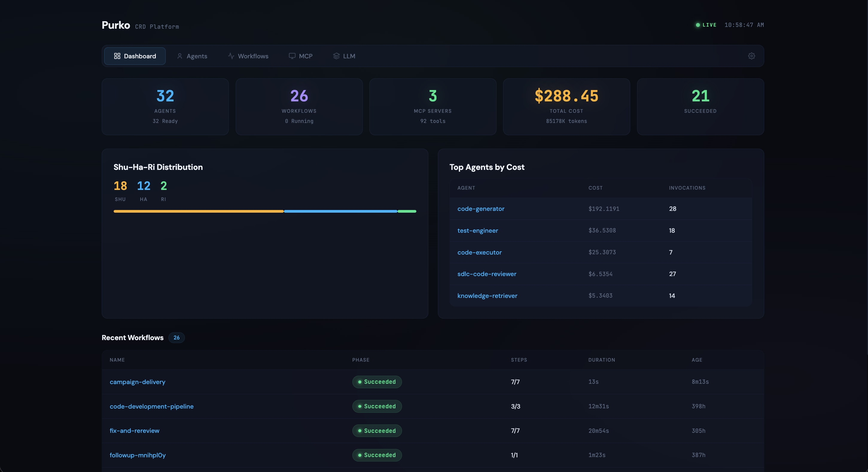Click the $36.5308 cost value
The image size is (868, 472).
602,230
